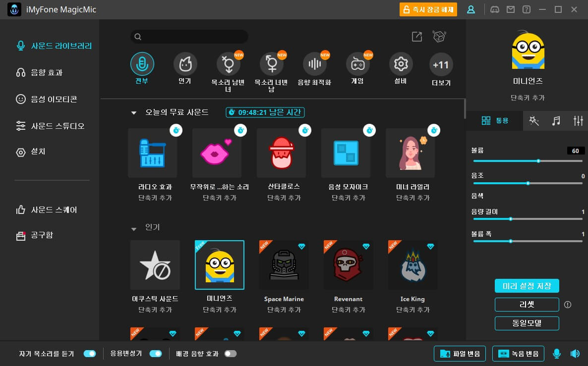Screen dimensions: 588x366
Task: Add shortcut under right panel 미니언즈
Action: click(528, 98)
